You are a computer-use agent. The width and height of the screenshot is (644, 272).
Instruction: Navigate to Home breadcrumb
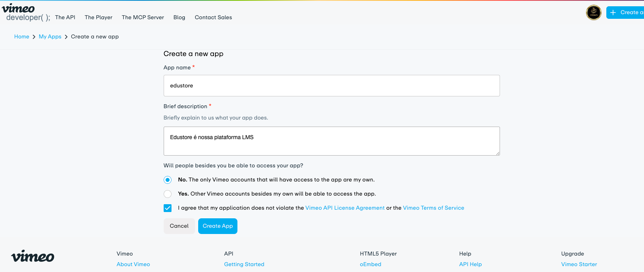[x=22, y=36]
